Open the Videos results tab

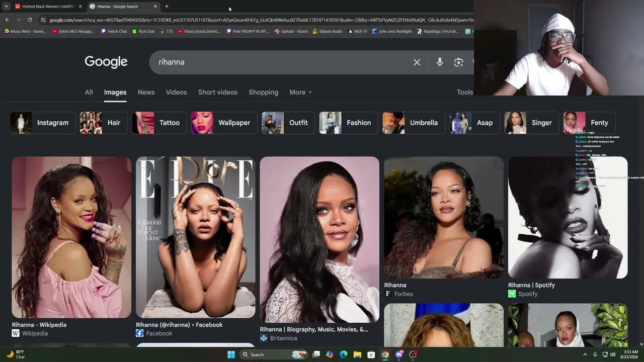tap(177, 93)
